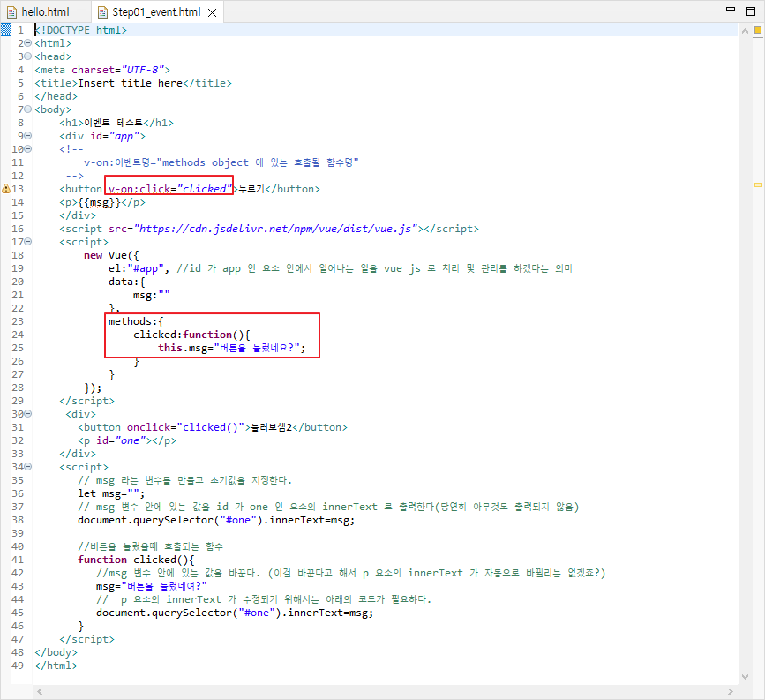The height and width of the screenshot is (700, 765).
Task: Place cursor on charset "UTF-8" value
Action: [142, 70]
